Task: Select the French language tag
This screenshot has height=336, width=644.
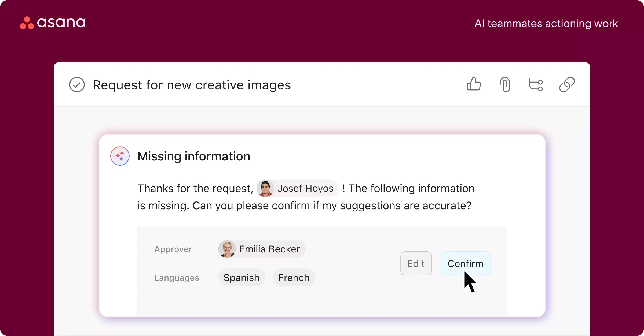Action: point(294,277)
